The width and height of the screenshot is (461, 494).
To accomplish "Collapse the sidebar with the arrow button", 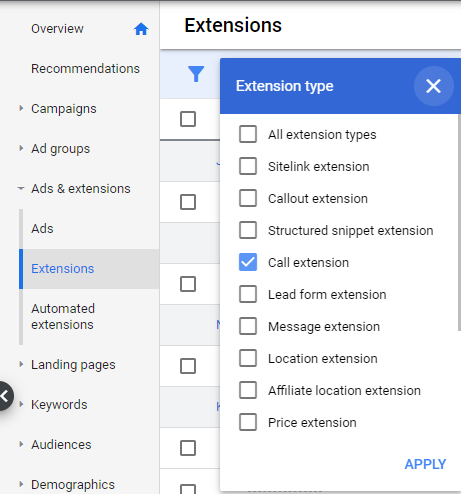I will pos(5,396).
